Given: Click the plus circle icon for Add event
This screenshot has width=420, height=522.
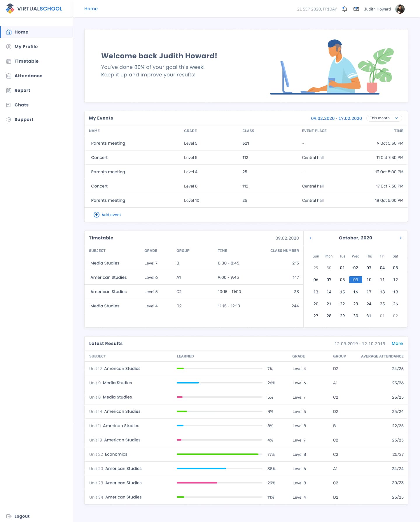Looking at the screenshot, I should (96, 215).
